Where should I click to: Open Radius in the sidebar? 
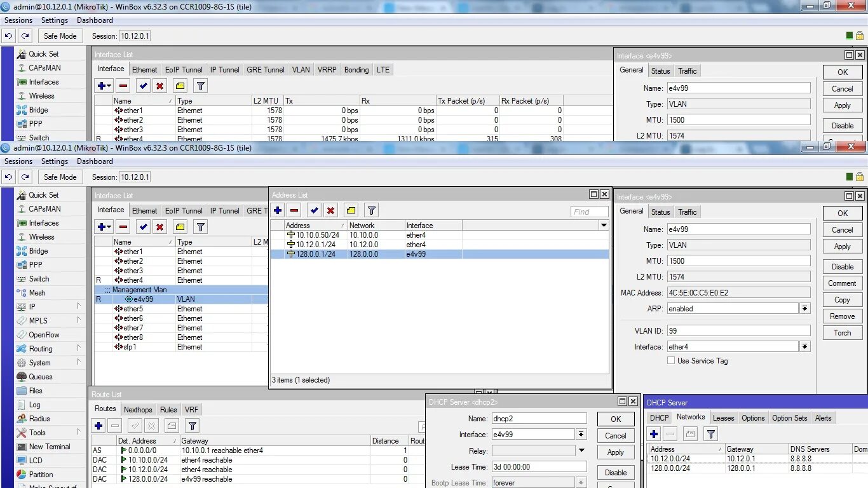point(39,419)
